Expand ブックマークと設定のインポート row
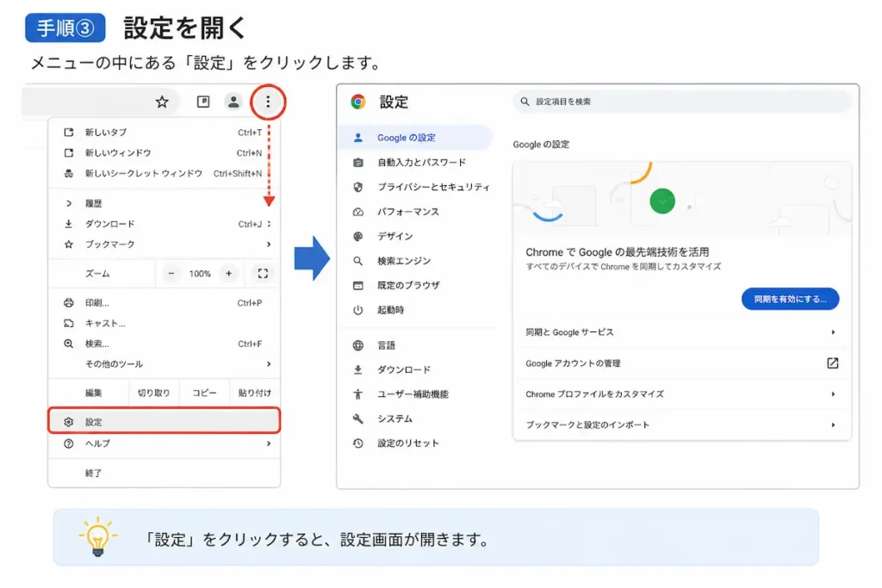The height and width of the screenshot is (588, 882). click(x=682, y=425)
